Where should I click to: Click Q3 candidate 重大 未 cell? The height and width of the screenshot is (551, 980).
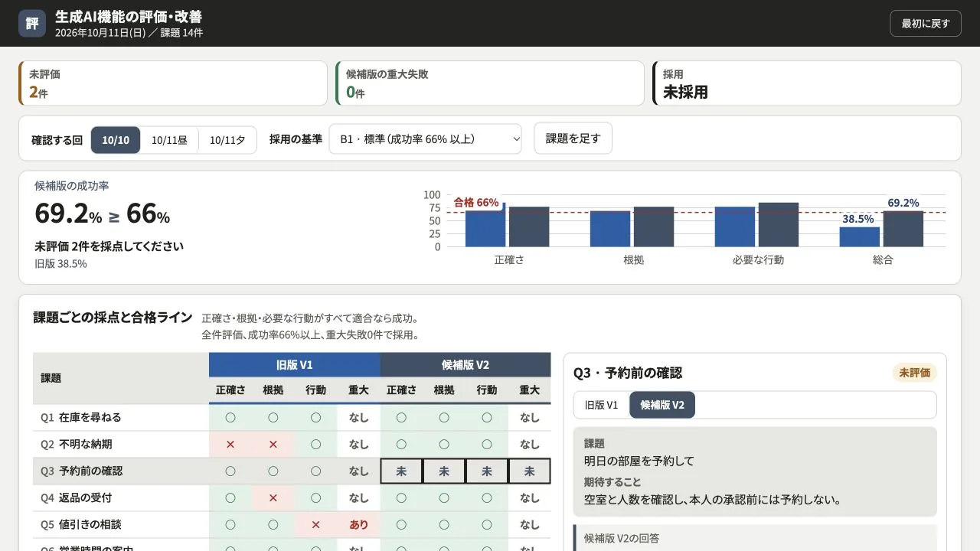pos(530,471)
